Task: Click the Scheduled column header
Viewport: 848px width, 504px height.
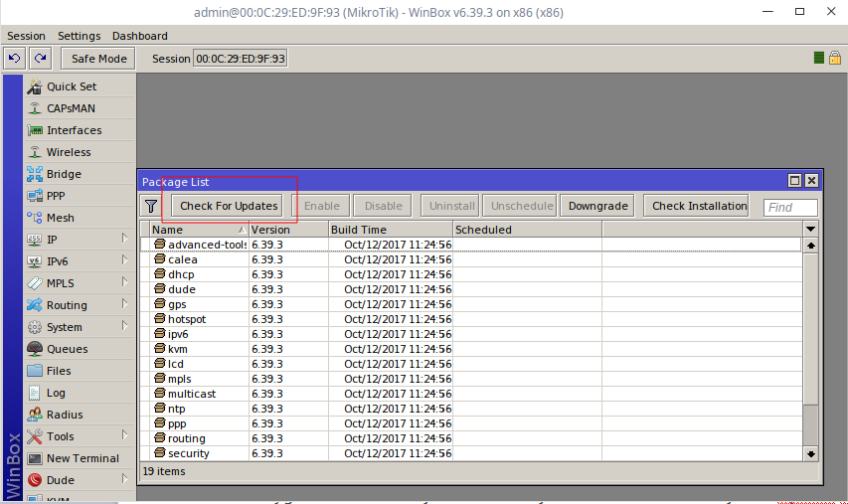Action: (x=527, y=230)
